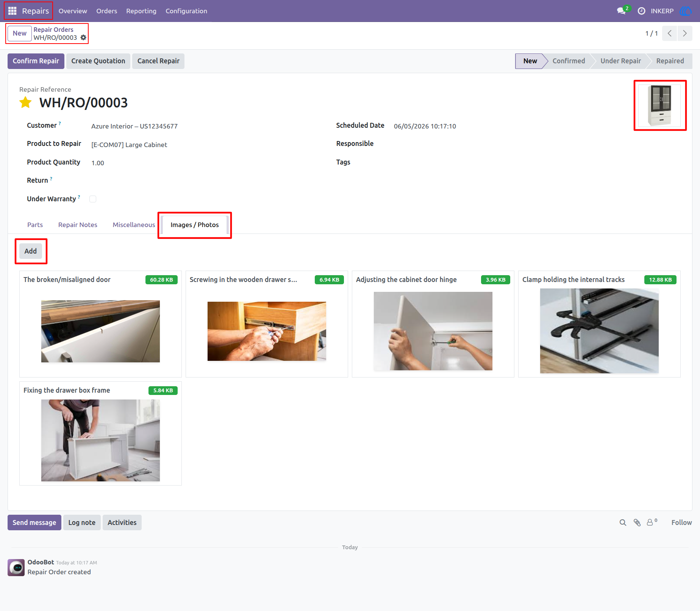700x611 pixels.
Task: Open the user avatar icon beside INKERP
Action: tap(686, 11)
